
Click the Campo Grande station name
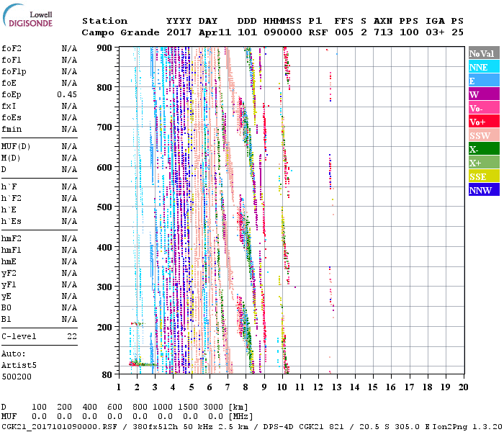[120, 32]
